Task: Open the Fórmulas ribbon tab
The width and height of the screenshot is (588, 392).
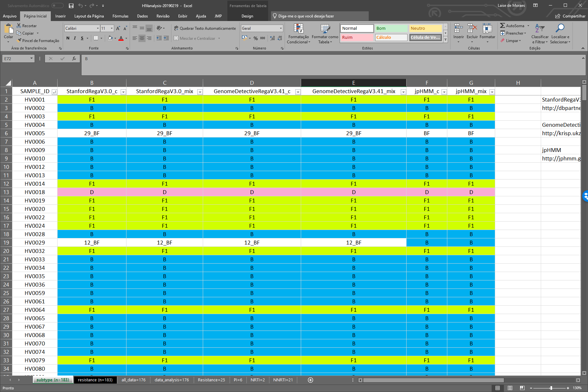Action: (120, 16)
